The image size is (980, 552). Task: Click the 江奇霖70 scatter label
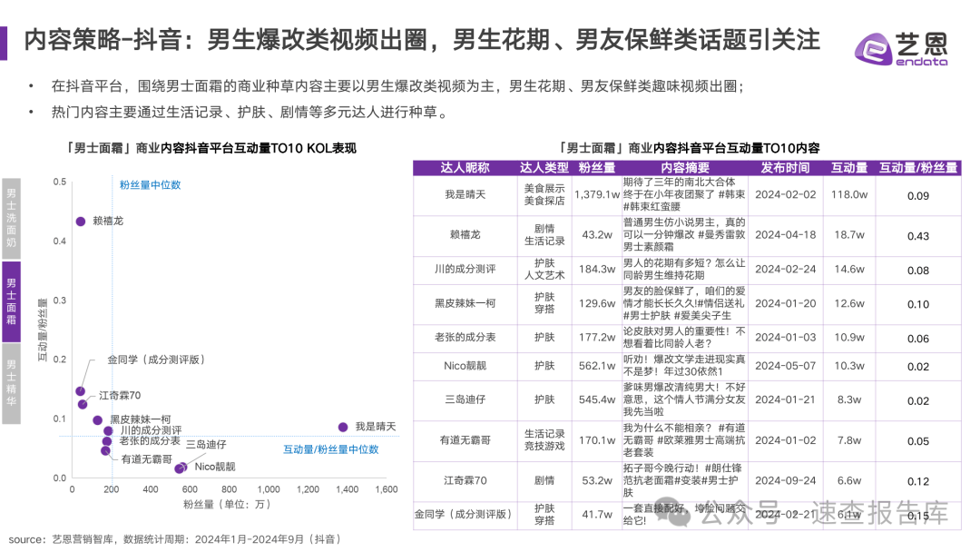pos(120,396)
